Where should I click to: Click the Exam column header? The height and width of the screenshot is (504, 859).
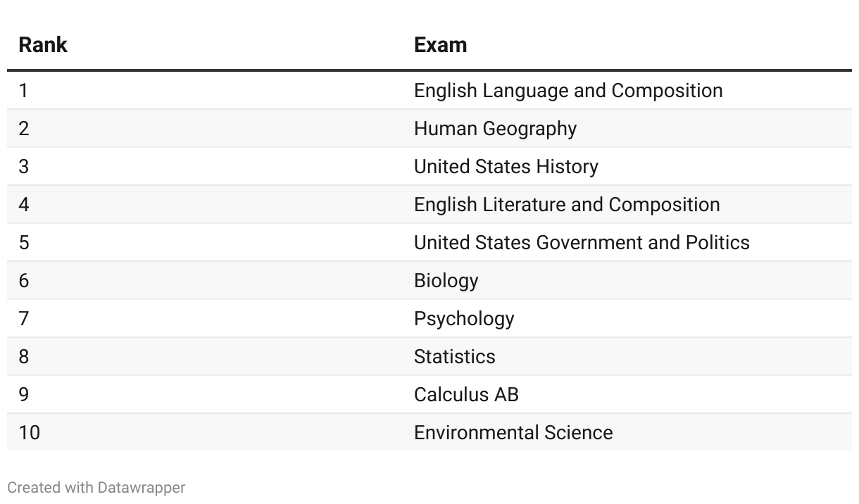440,44
